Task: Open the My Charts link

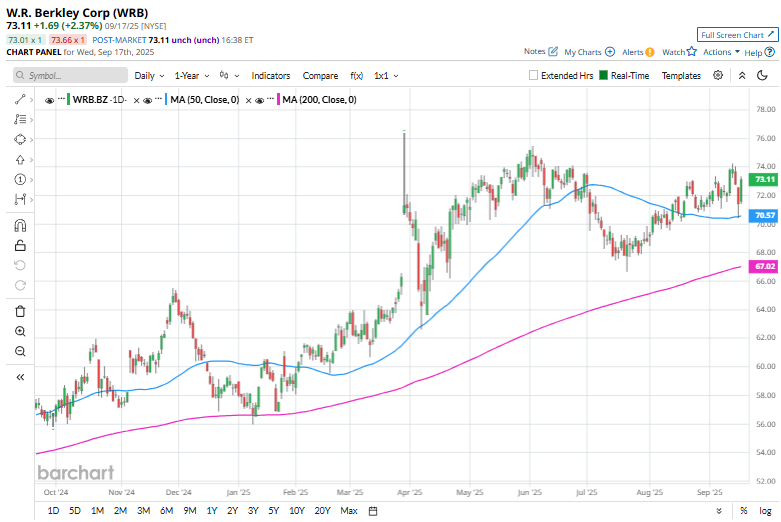Action: (x=589, y=52)
